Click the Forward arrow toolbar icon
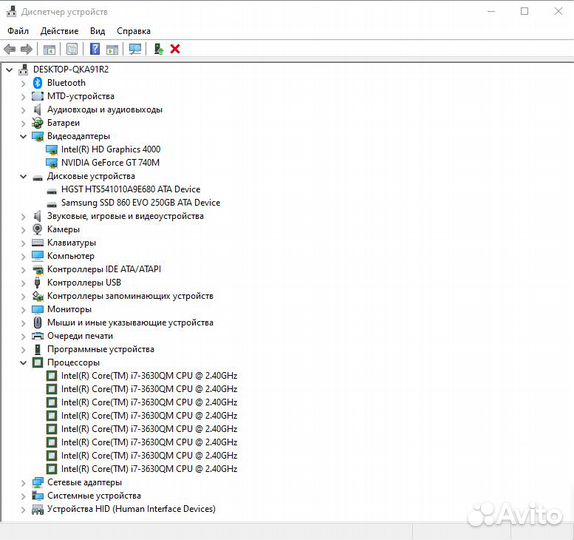574x540 pixels. [26, 49]
